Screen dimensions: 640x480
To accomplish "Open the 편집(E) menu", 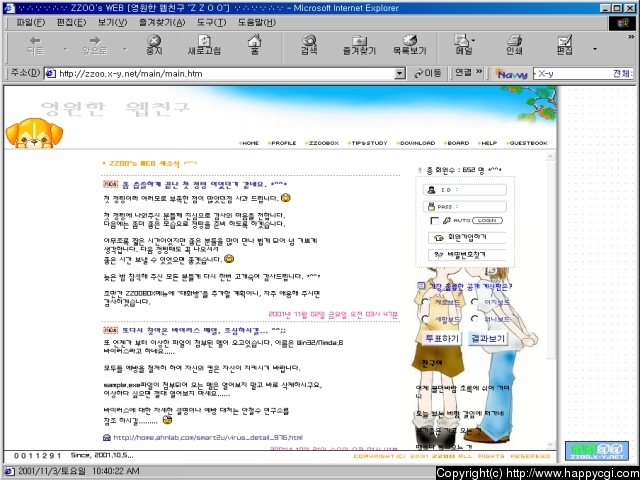I will click(71, 22).
